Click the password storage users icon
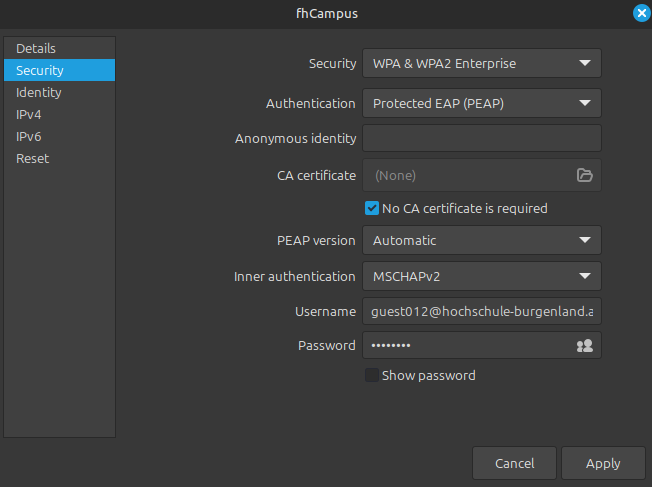652x487 pixels. [x=584, y=346]
